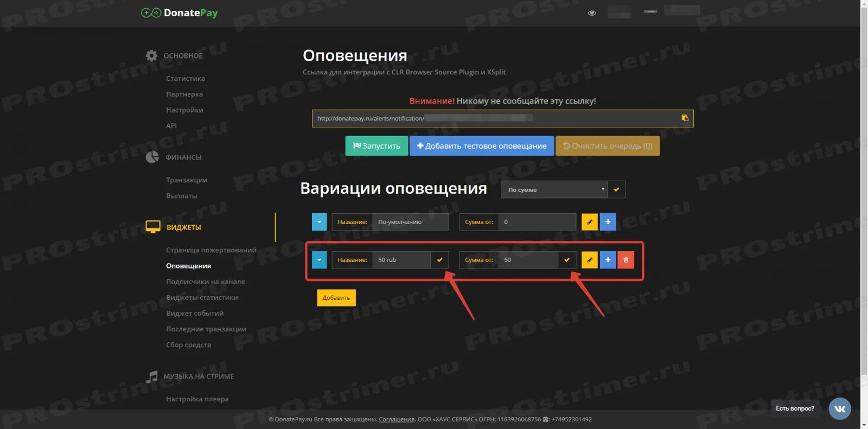Click the Сумма от field containing 50
Screen dimensions: 868x429
click(528, 260)
